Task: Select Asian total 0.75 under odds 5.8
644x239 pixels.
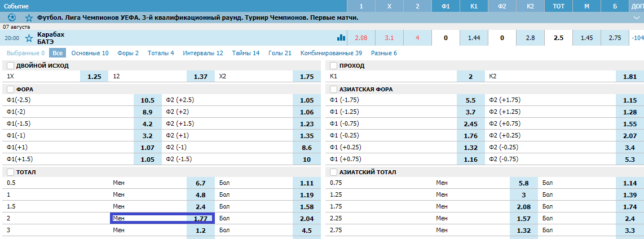Action: click(x=524, y=183)
